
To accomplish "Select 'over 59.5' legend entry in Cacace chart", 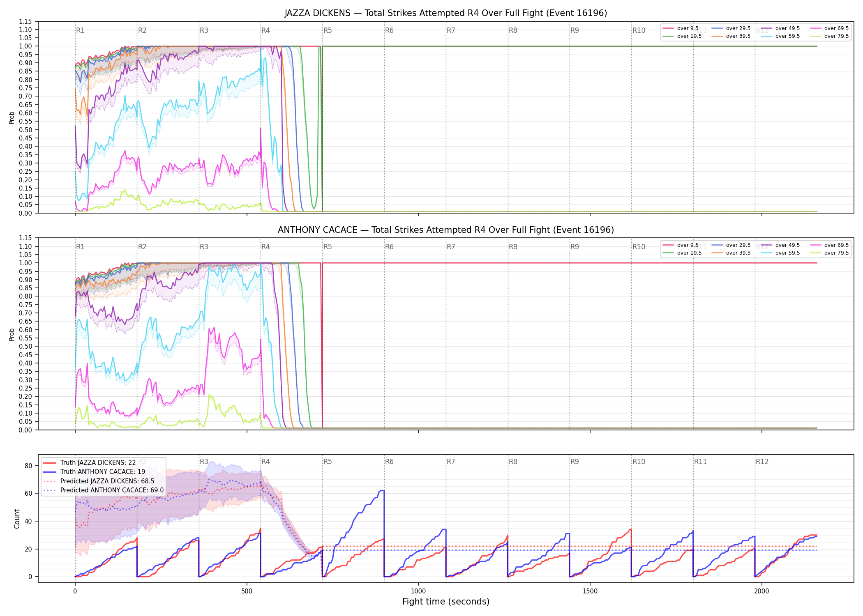I will pyautogui.click(x=780, y=253).
